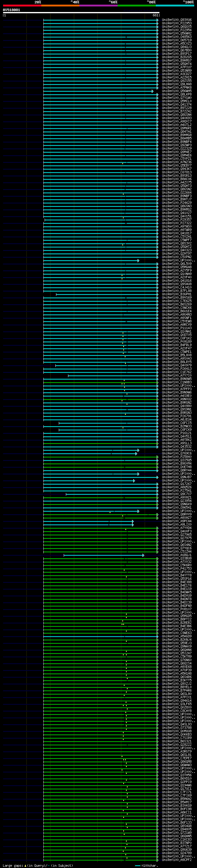Click the cyan ~100% identity legend segment
Image resolution: width=197 pixels, height=868 pixels.
(175, 6)
